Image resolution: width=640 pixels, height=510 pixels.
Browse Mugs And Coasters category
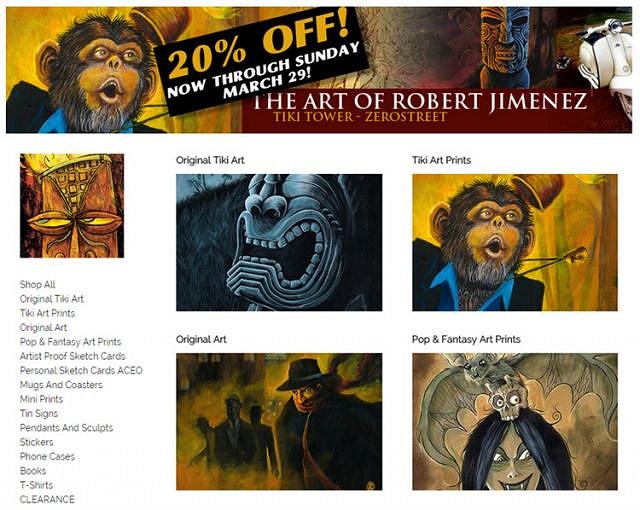pos(61,385)
